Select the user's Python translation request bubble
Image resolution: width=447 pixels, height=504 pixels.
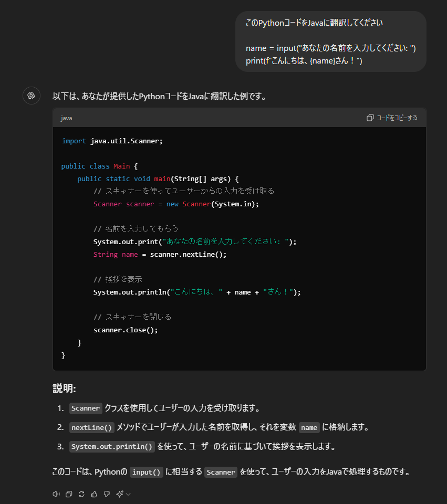click(330, 42)
